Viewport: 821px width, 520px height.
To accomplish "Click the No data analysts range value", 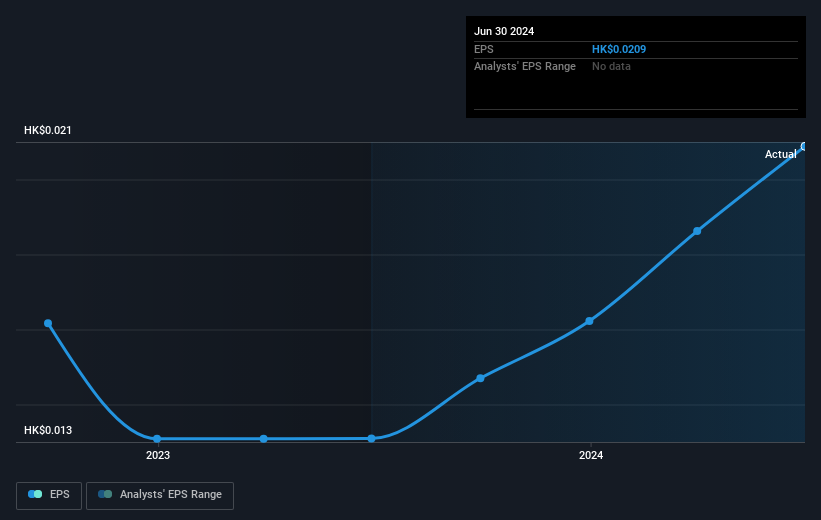I will pyautogui.click(x=611, y=67).
